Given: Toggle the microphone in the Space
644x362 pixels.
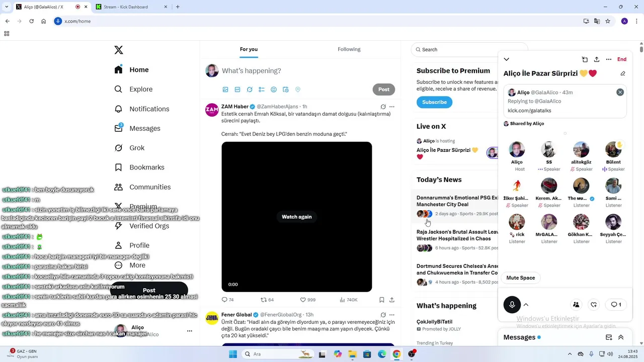Looking at the screenshot, I should (x=512, y=305).
